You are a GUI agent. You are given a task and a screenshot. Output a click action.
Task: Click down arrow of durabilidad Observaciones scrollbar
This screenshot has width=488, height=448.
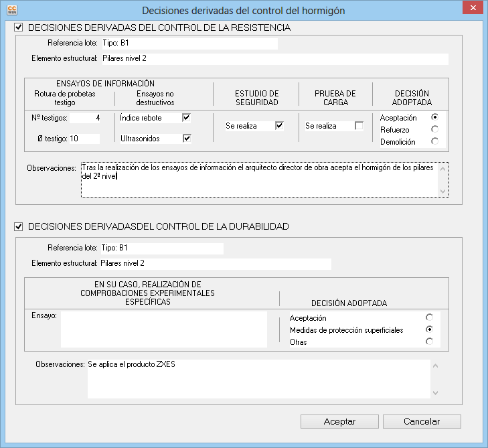tap(435, 393)
